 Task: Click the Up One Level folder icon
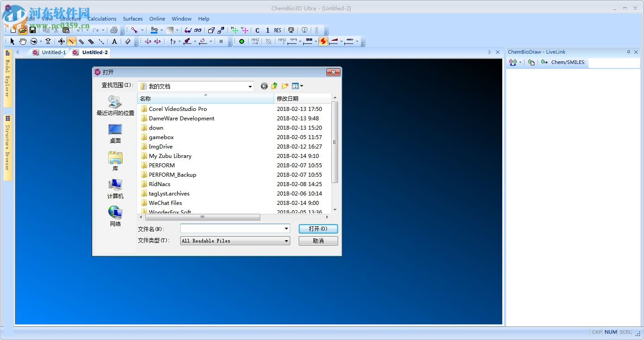click(275, 86)
